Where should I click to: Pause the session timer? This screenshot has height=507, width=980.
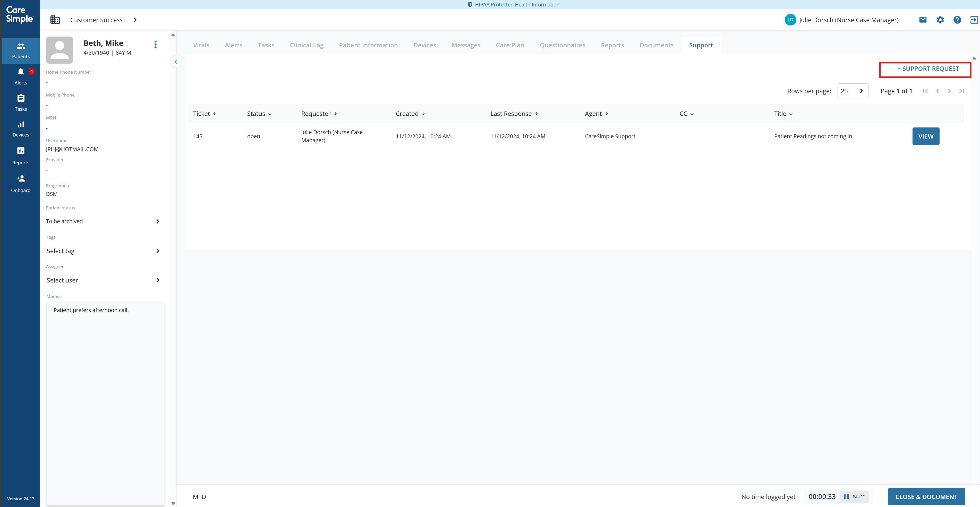pos(854,497)
